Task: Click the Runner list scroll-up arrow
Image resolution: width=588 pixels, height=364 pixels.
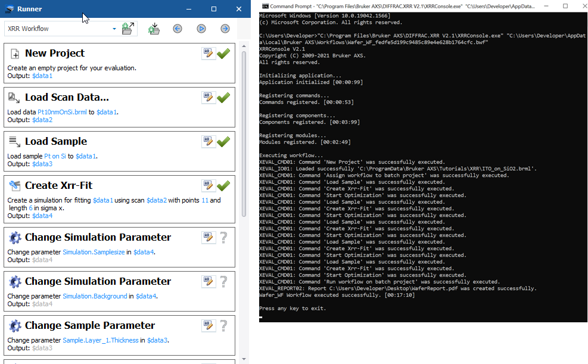Action: [x=244, y=46]
